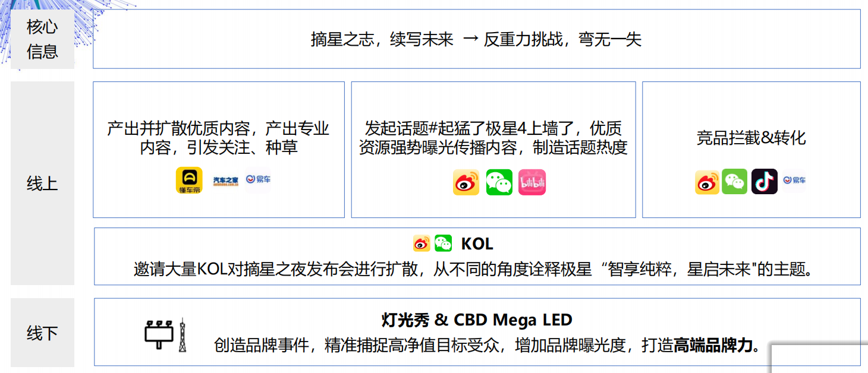The height and width of the screenshot is (373, 868).
Task: Click the TikTok/Douyin black icon
Action: [764, 182]
